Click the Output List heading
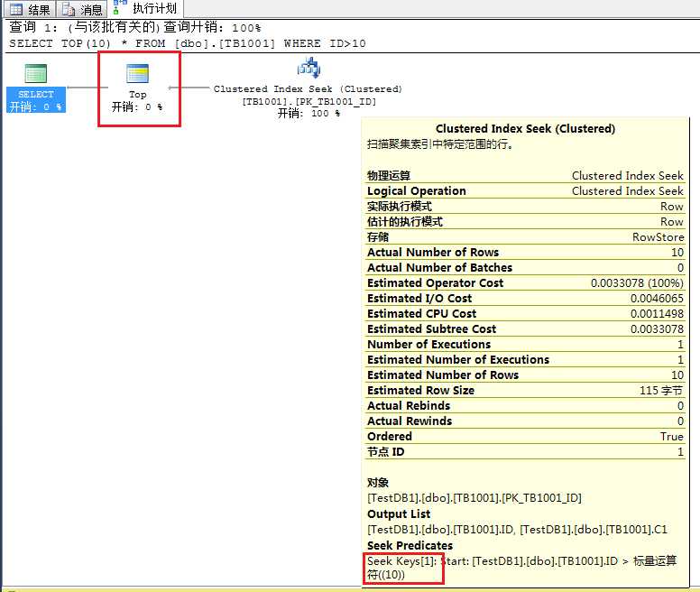This screenshot has height=592, width=700. (399, 513)
